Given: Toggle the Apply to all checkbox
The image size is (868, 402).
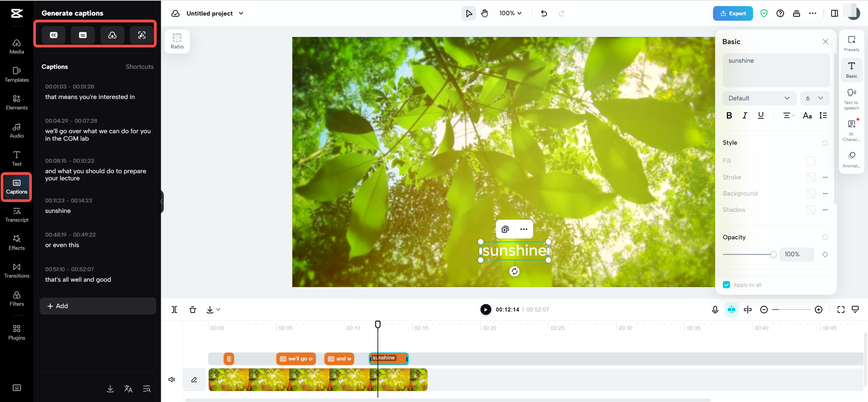Looking at the screenshot, I should pos(726,285).
